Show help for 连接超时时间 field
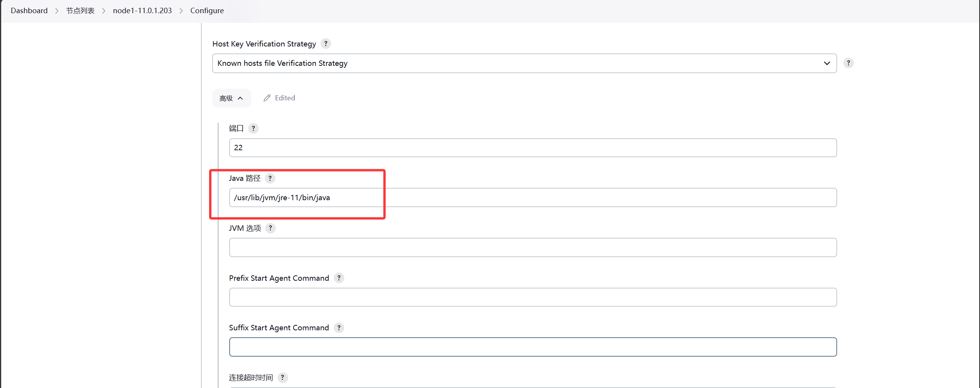This screenshot has width=980, height=388. pos(283,378)
